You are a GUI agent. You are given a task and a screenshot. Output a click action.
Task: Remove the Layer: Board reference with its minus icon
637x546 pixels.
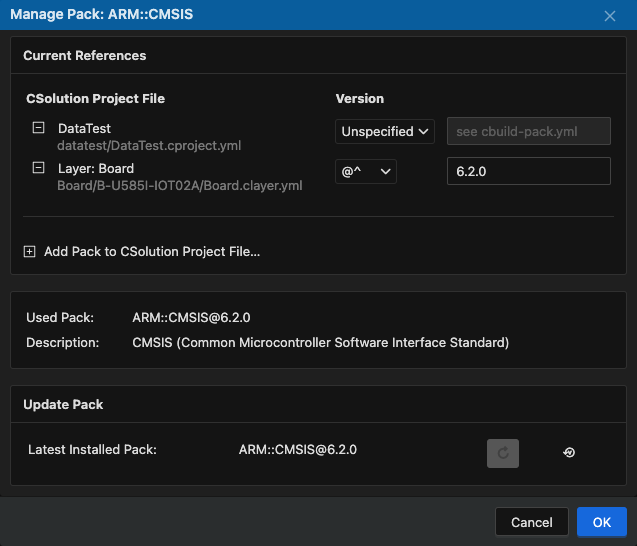click(x=39, y=167)
